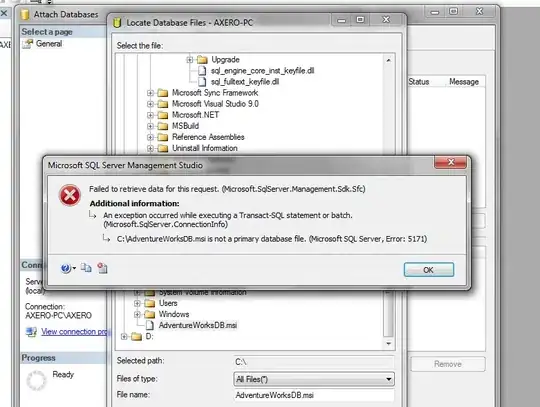Select the General page in Attach Databases
Viewport: 540px width, 407px height.
[49, 44]
